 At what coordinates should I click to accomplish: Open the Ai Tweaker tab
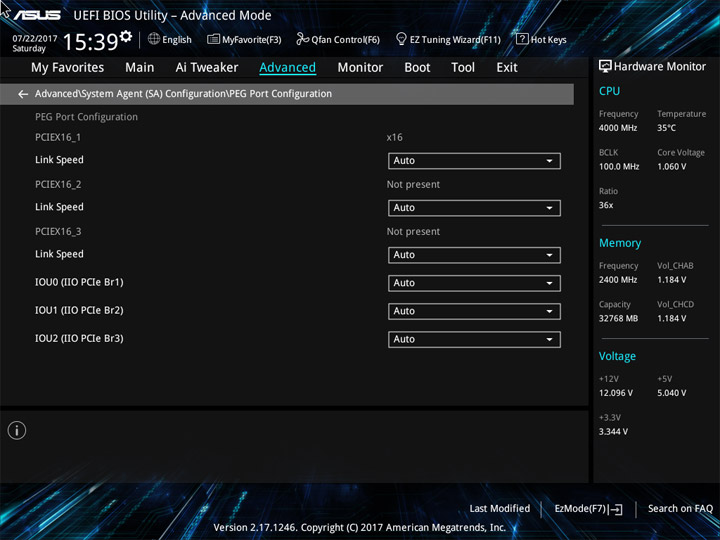pyautogui.click(x=207, y=68)
